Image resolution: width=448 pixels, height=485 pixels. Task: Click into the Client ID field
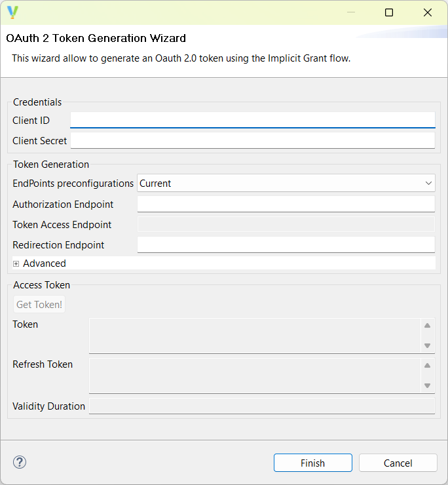click(x=253, y=120)
